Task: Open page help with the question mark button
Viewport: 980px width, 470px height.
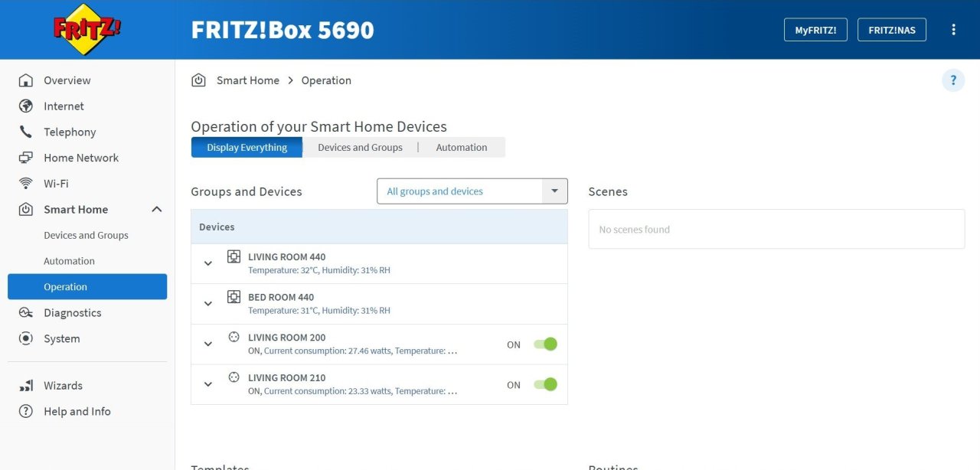Action: click(x=953, y=80)
